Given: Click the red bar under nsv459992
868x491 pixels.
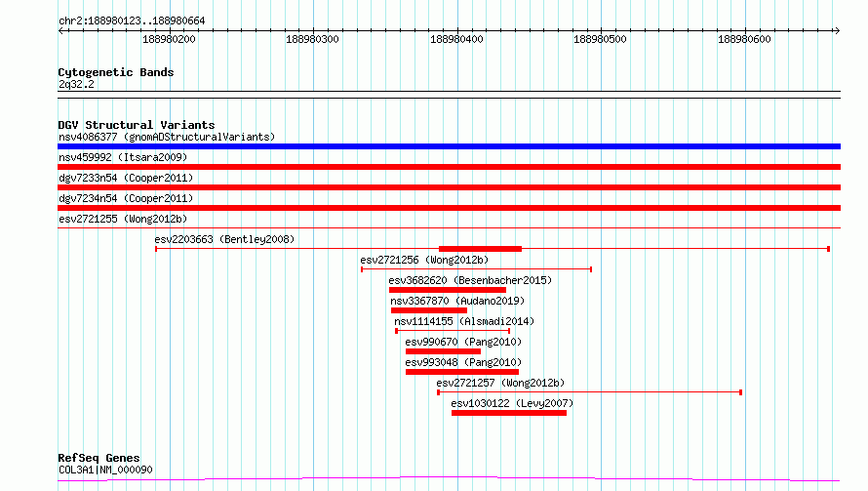Looking at the screenshot, I should pos(449,167).
